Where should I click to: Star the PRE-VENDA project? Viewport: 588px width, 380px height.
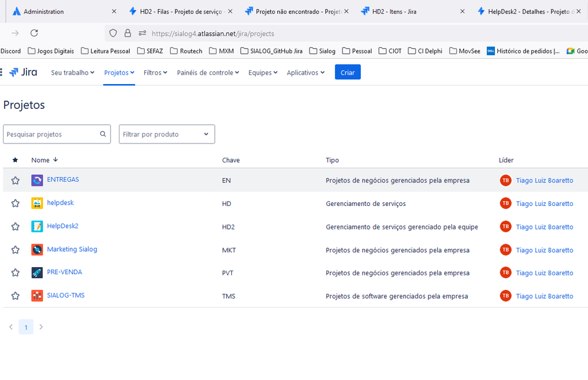point(15,273)
